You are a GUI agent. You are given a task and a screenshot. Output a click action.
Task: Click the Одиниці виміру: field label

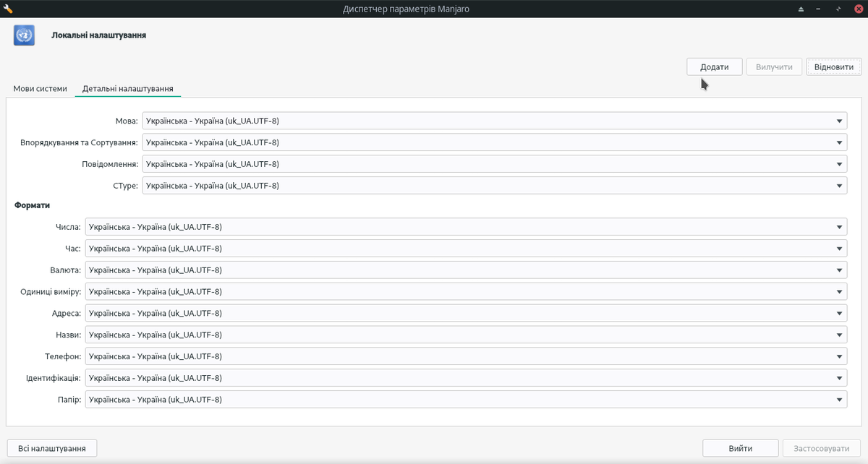pyautogui.click(x=51, y=292)
